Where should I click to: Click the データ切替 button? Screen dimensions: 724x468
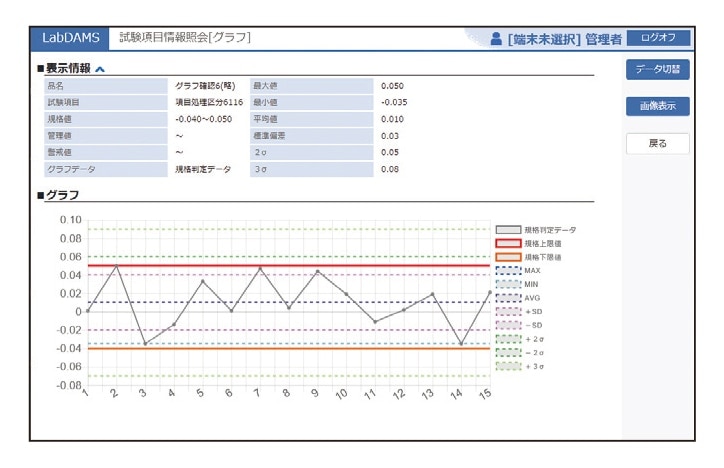point(658,69)
